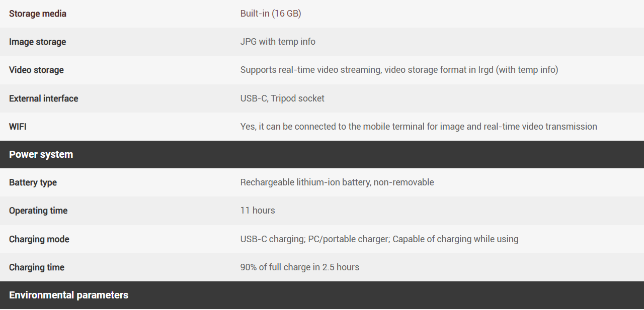The width and height of the screenshot is (644, 310).
Task: Click the "Battery type" row label
Action: (33, 182)
